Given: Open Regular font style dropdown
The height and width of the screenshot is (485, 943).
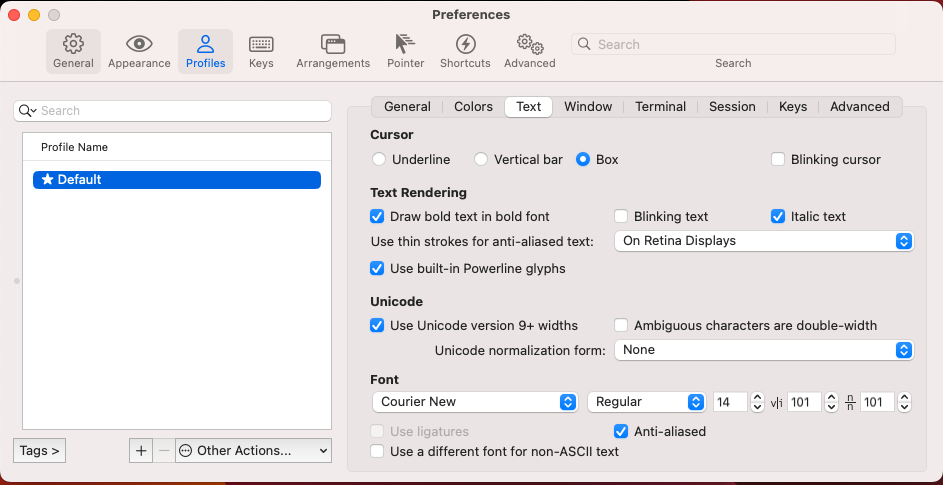Looking at the screenshot, I should [x=646, y=402].
